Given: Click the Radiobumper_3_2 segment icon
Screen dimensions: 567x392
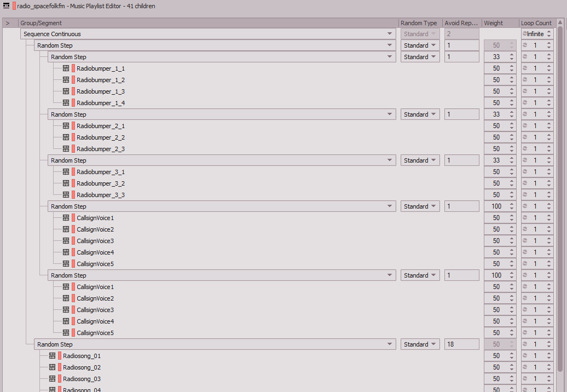Looking at the screenshot, I should [x=66, y=183].
